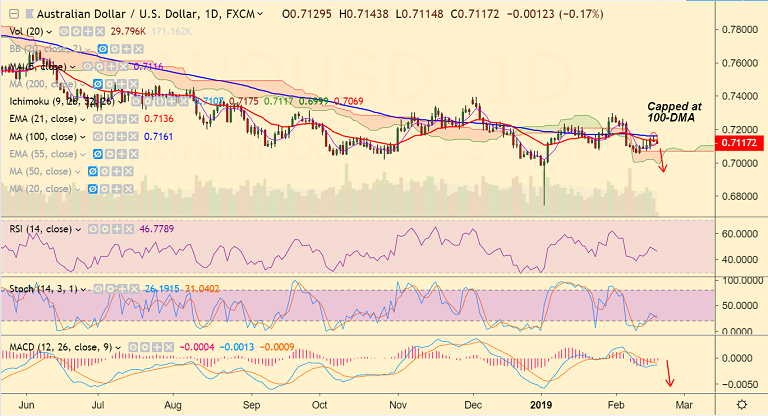This screenshot has width=768, height=416.
Task: Open BB (20, close, 2) settings gear
Action: (x=115, y=49)
